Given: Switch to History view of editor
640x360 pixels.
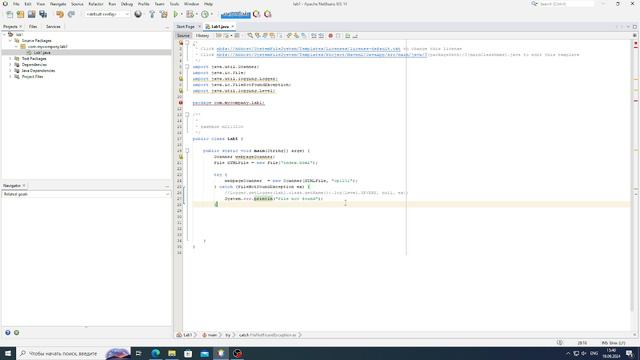Looking at the screenshot, I should (202, 36).
